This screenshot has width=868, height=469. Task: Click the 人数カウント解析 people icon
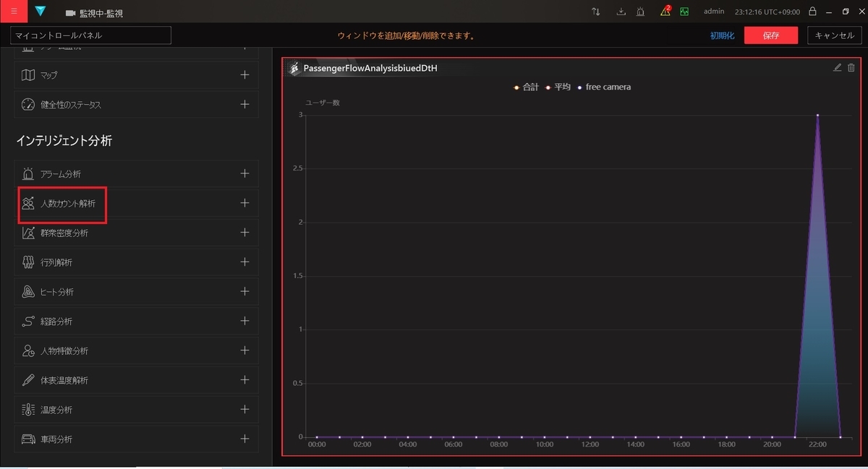tap(28, 204)
